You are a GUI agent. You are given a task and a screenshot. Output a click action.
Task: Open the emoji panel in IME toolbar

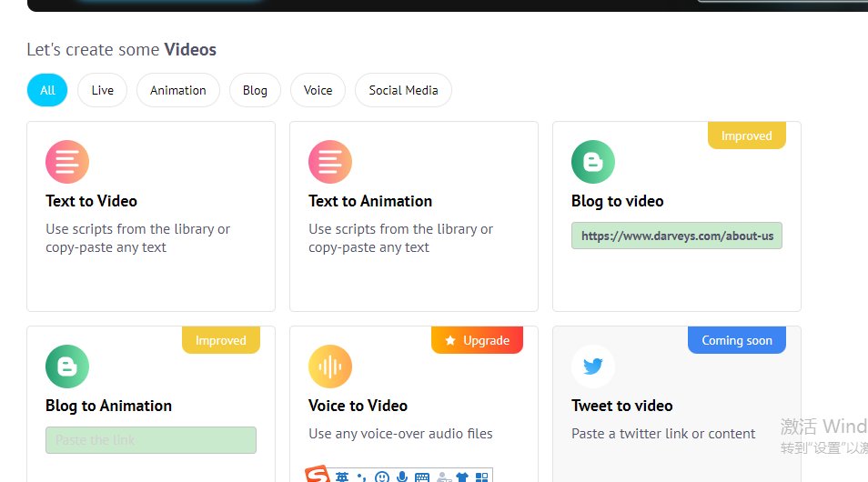pos(382,477)
